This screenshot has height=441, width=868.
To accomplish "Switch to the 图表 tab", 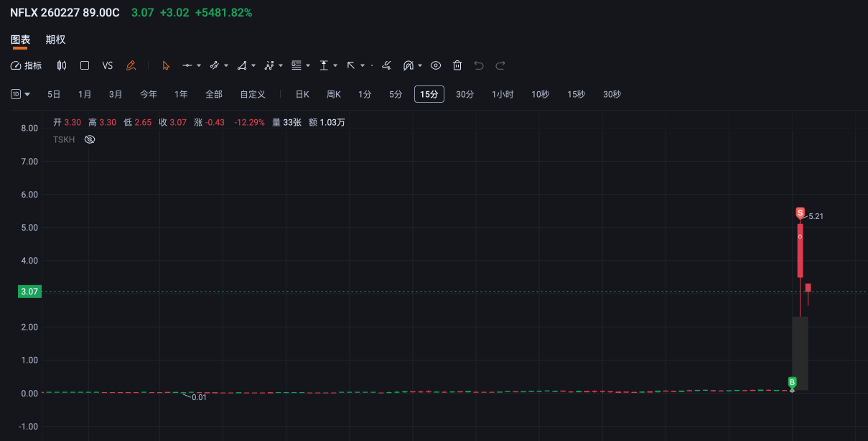I will [x=20, y=40].
